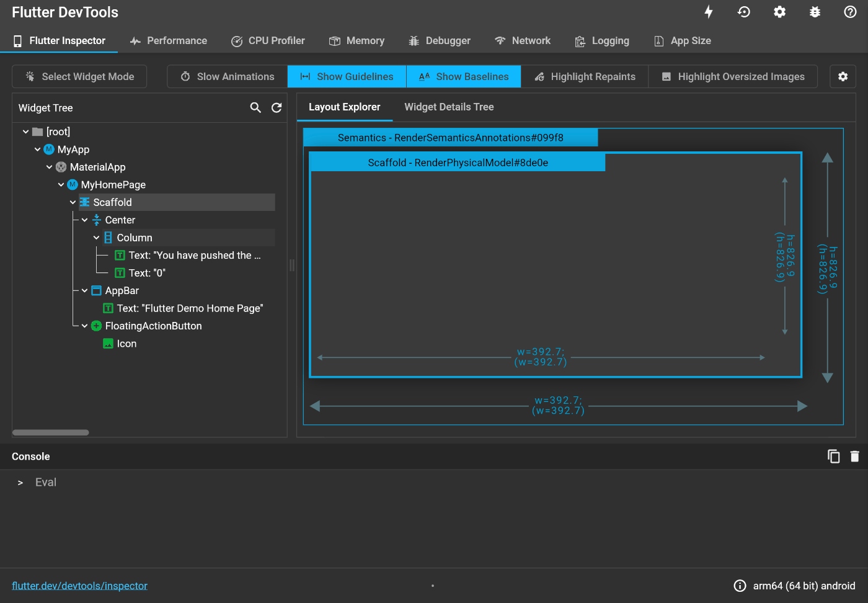868x603 pixels.
Task: Collapse the Scaffold node chevron
Action: point(73,202)
